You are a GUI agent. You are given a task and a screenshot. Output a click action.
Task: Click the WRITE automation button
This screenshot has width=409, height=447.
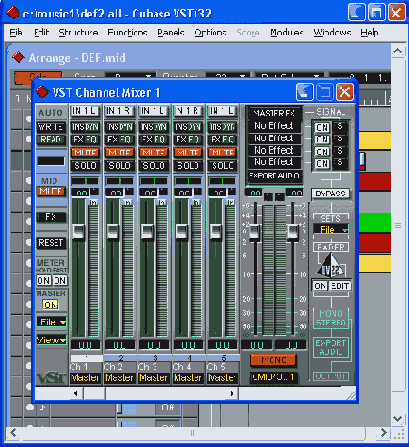pos(51,127)
